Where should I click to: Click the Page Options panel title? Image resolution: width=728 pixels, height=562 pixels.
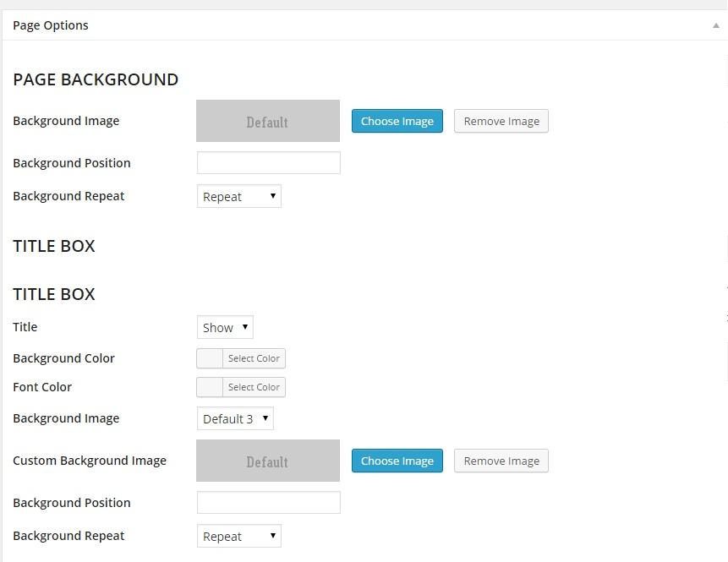pos(51,25)
